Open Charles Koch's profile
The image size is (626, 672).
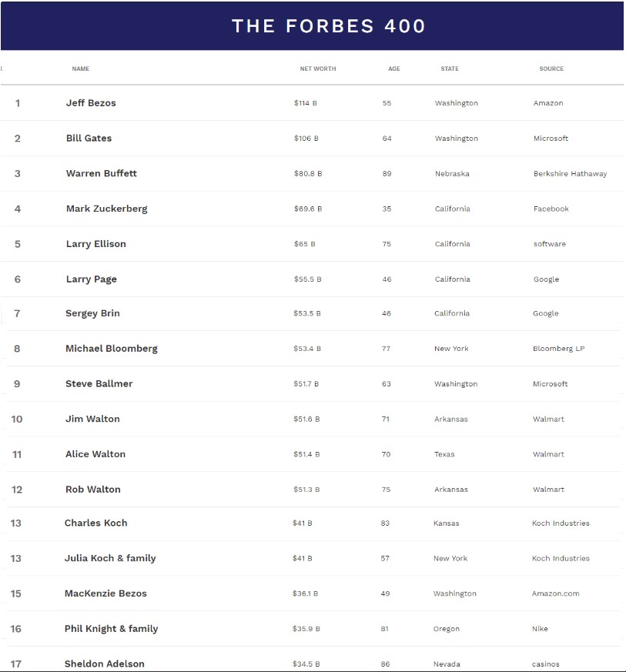96,523
